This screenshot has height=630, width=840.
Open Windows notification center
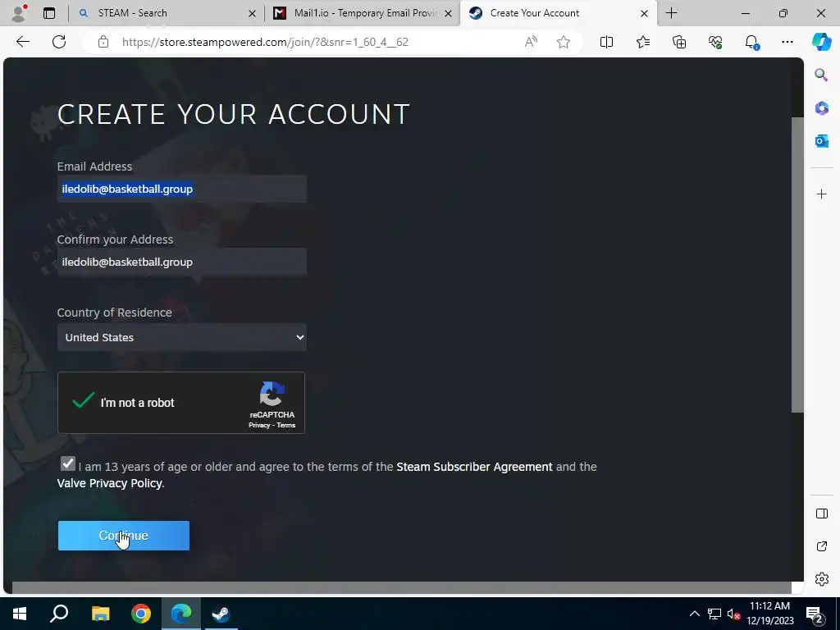click(x=815, y=614)
